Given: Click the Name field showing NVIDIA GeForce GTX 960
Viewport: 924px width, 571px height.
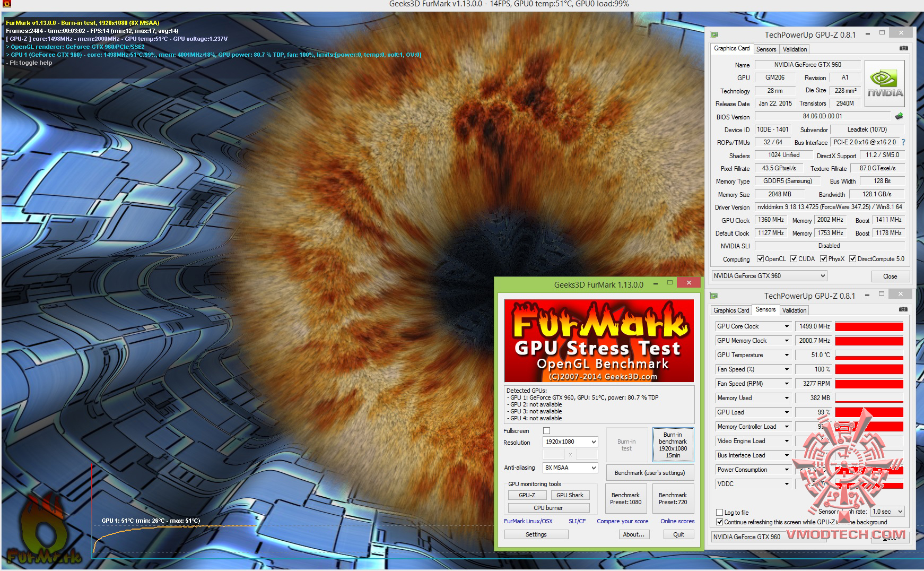Looking at the screenshot, I should (807, 65).
